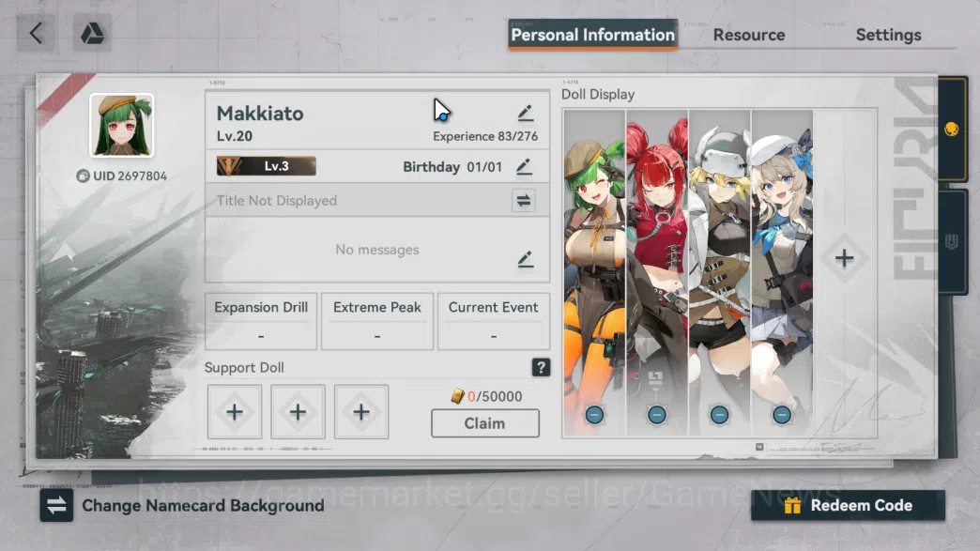
Task: Remove beige-haired beret doll from display
Action: pos(782,414)
